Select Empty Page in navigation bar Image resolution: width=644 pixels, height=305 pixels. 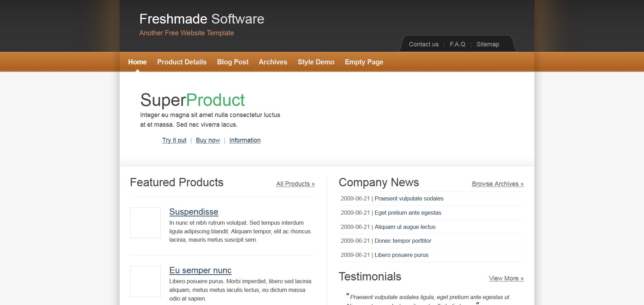[x=364, y=62]
